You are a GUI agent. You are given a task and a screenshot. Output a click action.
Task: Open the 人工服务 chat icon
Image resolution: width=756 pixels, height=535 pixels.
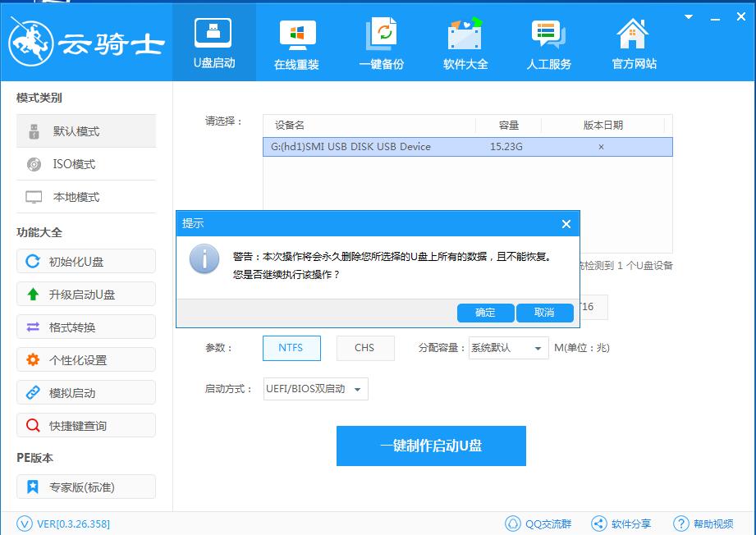click(x=548, y=34)
